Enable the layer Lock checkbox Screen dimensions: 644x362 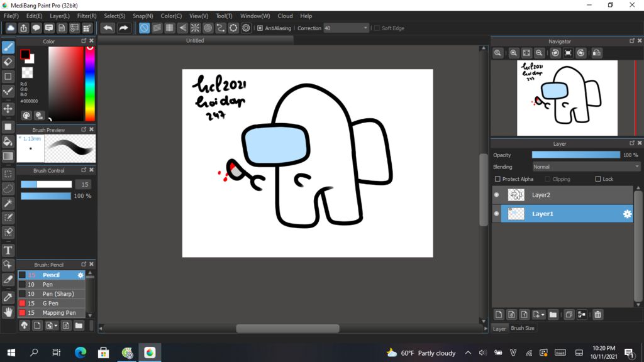pos(598,179)
